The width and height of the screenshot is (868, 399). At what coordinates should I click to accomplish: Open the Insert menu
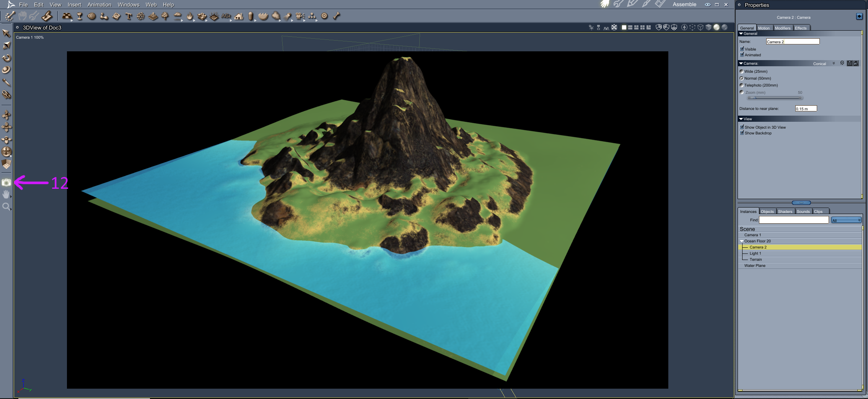click(x=74, y=5)
